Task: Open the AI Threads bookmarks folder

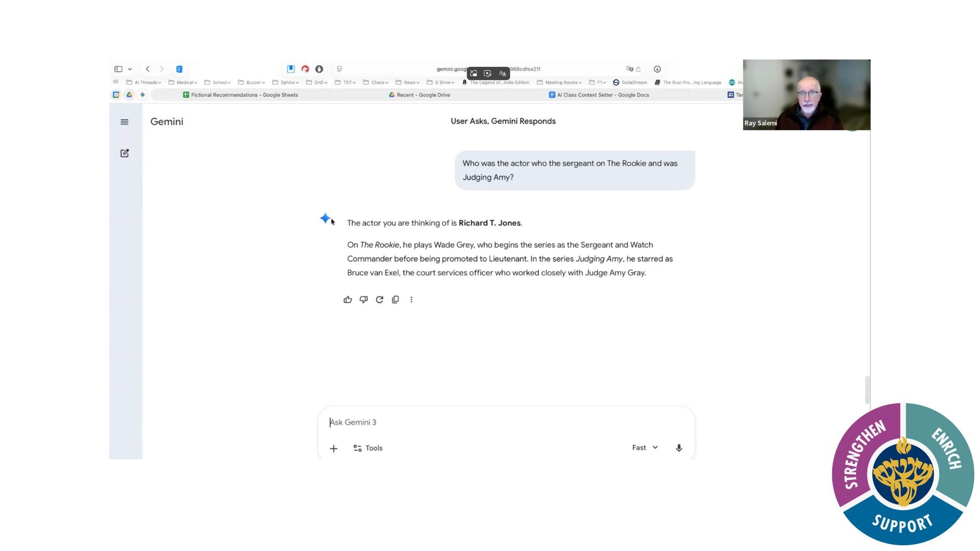Action: point(144,82)
